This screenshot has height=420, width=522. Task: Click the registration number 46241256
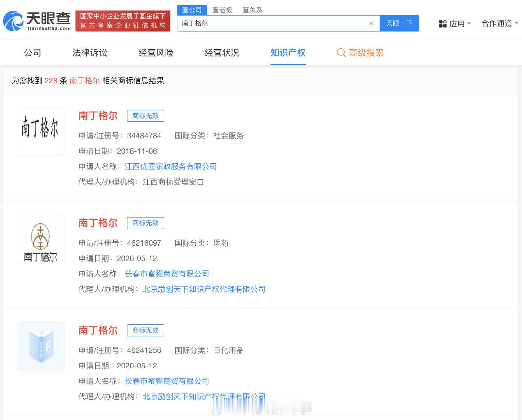pyautogui.click(x=144, y=350)
